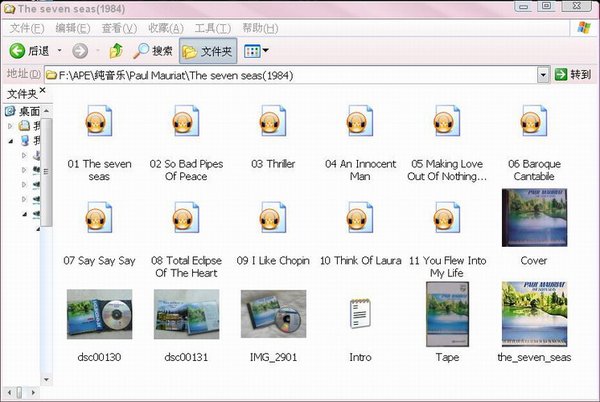This screenshot has width=600, height=402.
Task: Click the folder tree scroll up arrow
Action: click(46, 111)
